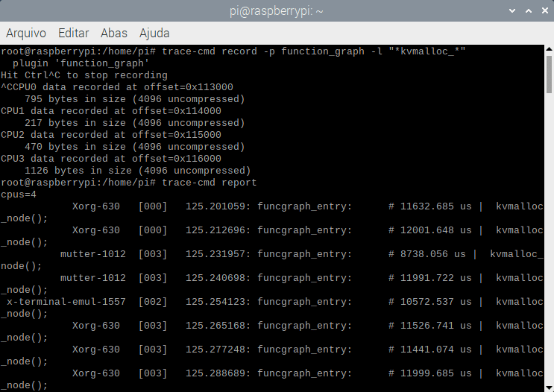Click the CPU1 offset=0x114000 line
The width and height of the screenshot is (554, 392).
pos(110,111)
